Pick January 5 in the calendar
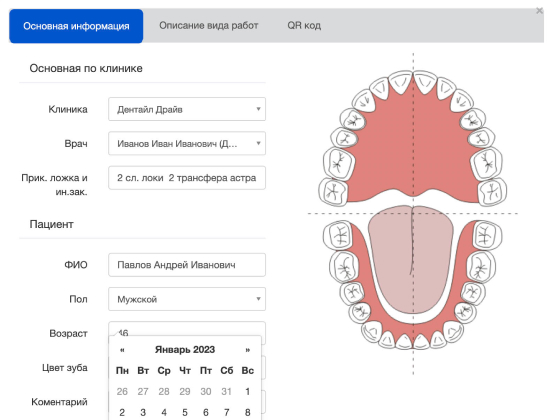 pyautogui.click(x=185, y=412)
